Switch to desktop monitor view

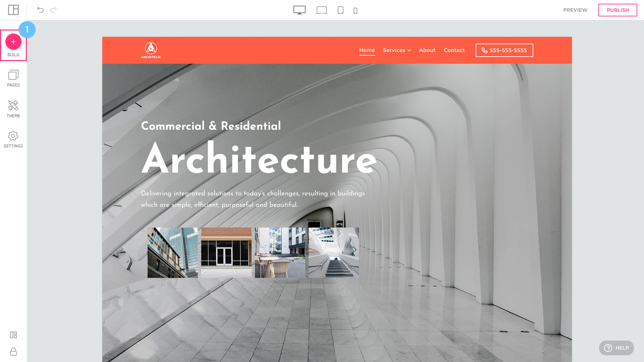coord(300,10)
